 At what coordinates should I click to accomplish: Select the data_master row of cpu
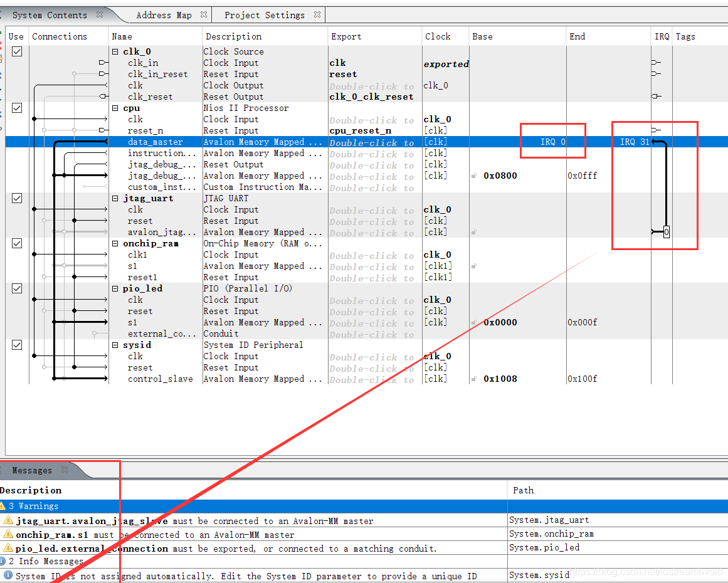coord(366,142)
